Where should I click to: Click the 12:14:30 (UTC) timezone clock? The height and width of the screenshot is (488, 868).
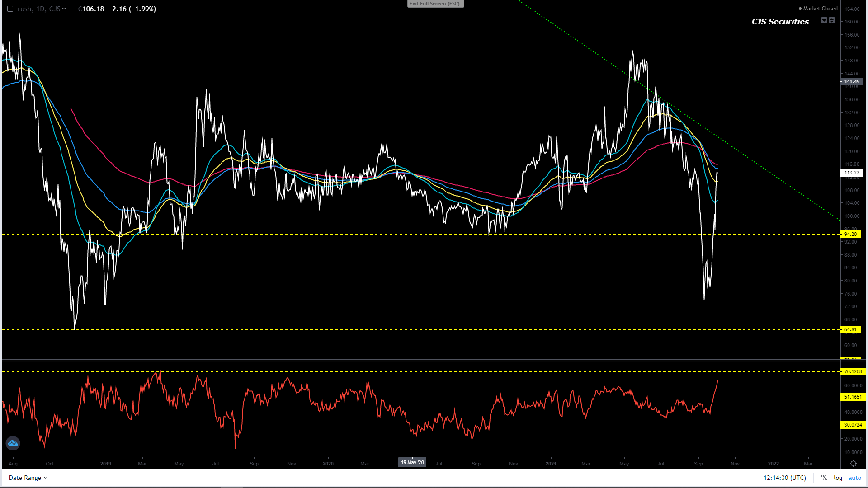[x=784, y=478]
